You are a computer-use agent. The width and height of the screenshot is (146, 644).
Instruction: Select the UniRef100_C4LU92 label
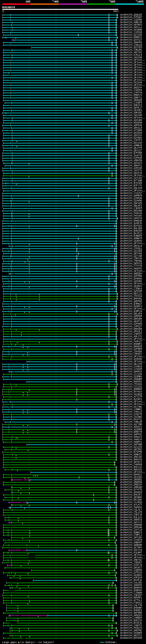(x=131, y=583)
